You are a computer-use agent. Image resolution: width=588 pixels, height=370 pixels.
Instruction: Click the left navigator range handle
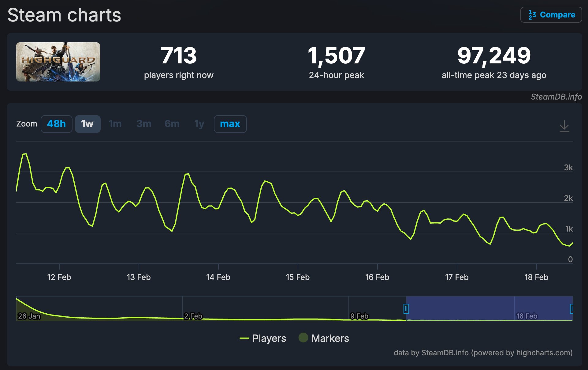406,308
